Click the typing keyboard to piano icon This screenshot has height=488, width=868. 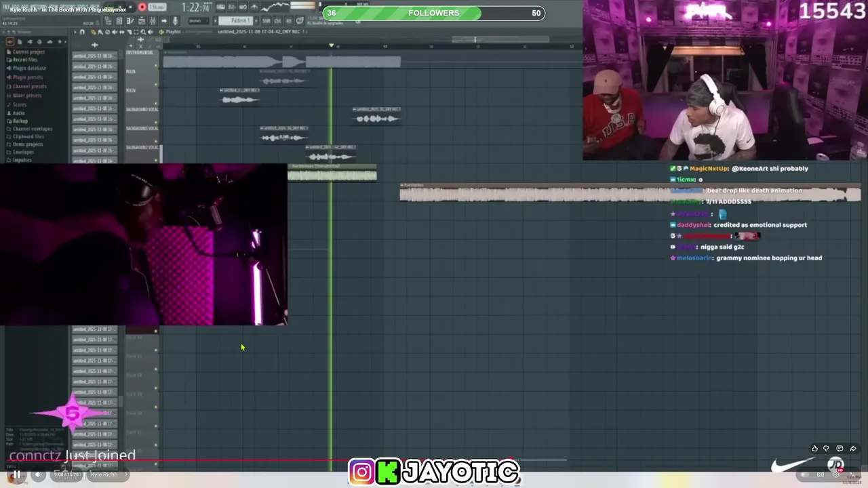[220, 7]
